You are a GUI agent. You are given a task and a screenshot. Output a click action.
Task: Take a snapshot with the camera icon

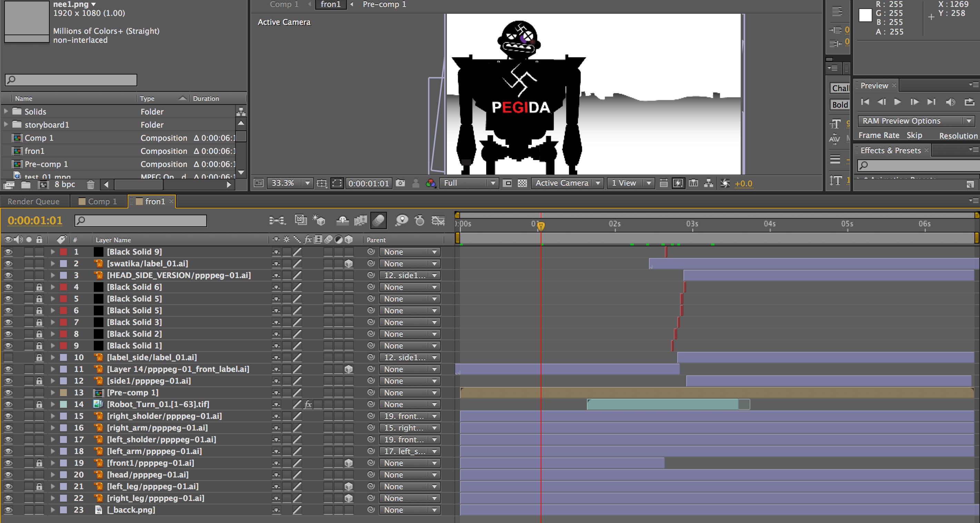coord(400,183)
